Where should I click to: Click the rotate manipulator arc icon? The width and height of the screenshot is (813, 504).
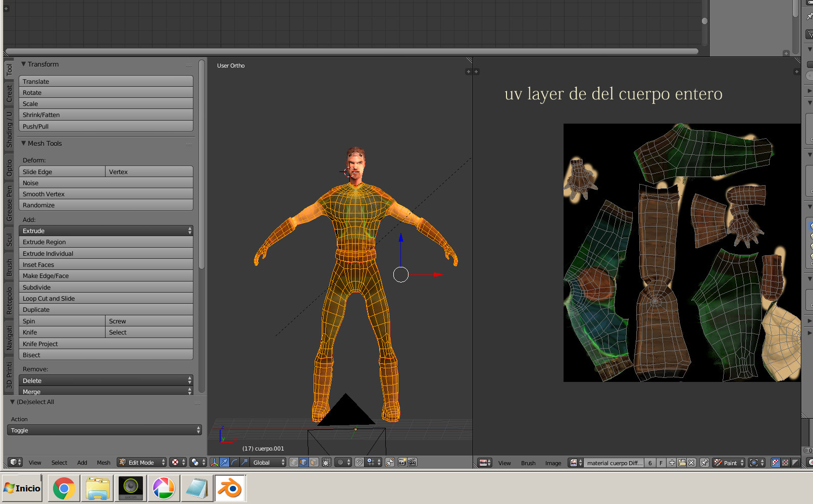pos(234,462)
